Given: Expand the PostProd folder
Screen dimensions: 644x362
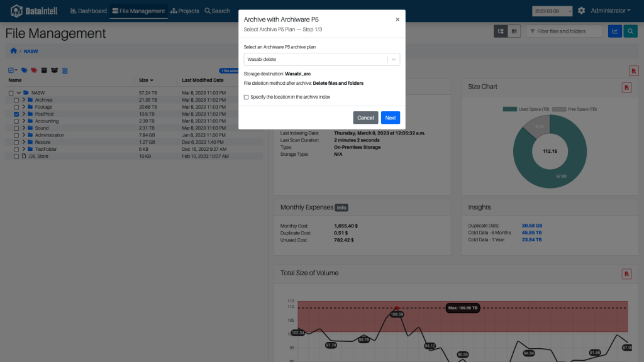Looking at the screenshot, I should pyautogui.click(x=24, y=114).
